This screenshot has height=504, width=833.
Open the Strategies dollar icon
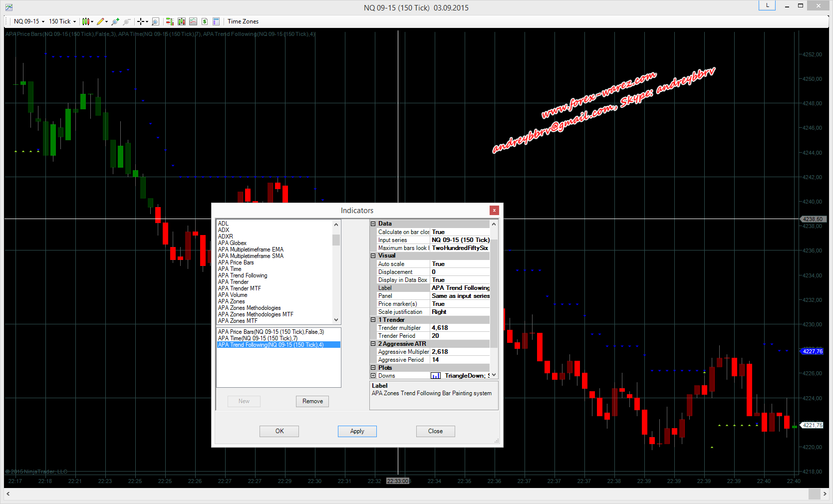click(205, 21)
